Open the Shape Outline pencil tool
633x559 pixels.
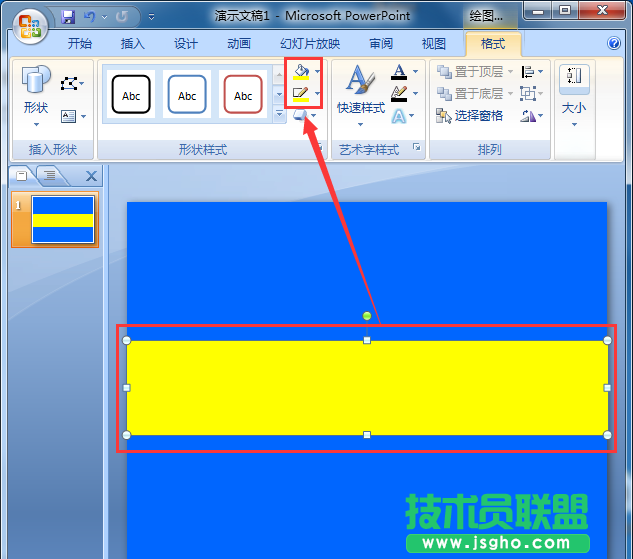pos(301,94)
